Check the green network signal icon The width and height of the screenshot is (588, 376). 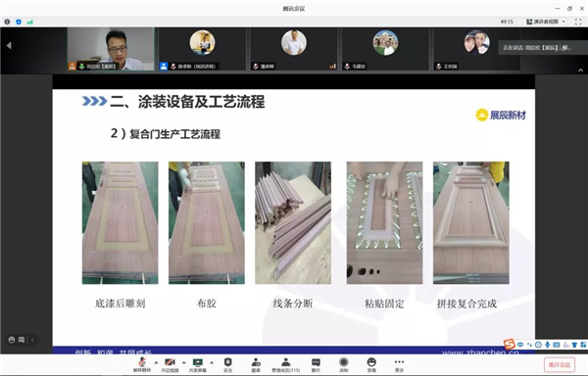point(29,23)
